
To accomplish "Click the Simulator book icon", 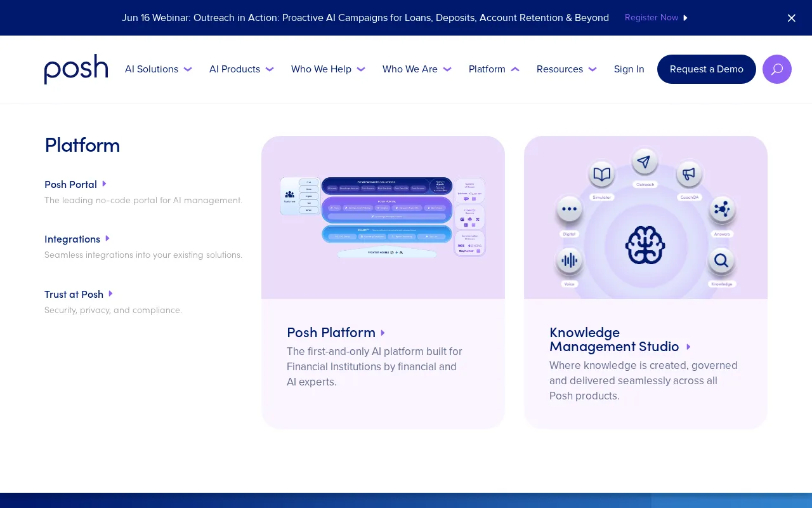I will pyautogui.click(x=602, y=174).
